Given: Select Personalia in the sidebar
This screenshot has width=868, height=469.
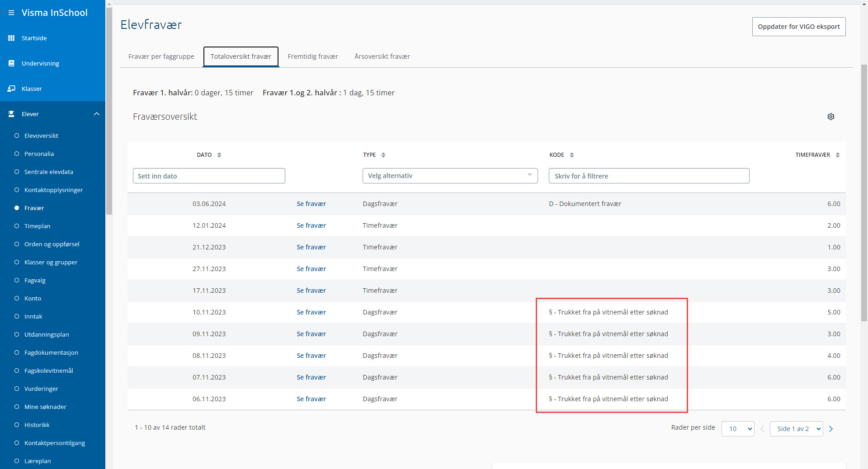Looking at the screenshot, I should pyautogui.click(x=39, y=154).
